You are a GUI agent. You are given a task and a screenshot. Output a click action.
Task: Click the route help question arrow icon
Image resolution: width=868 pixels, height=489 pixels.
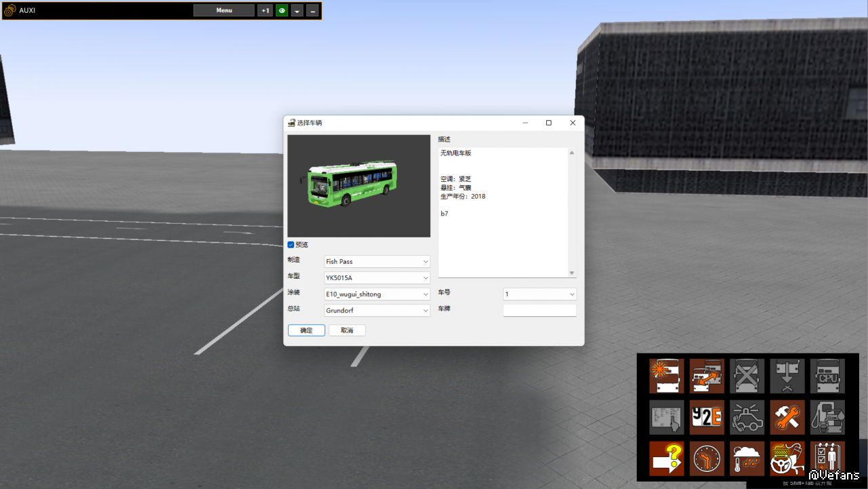click(666, 458)
